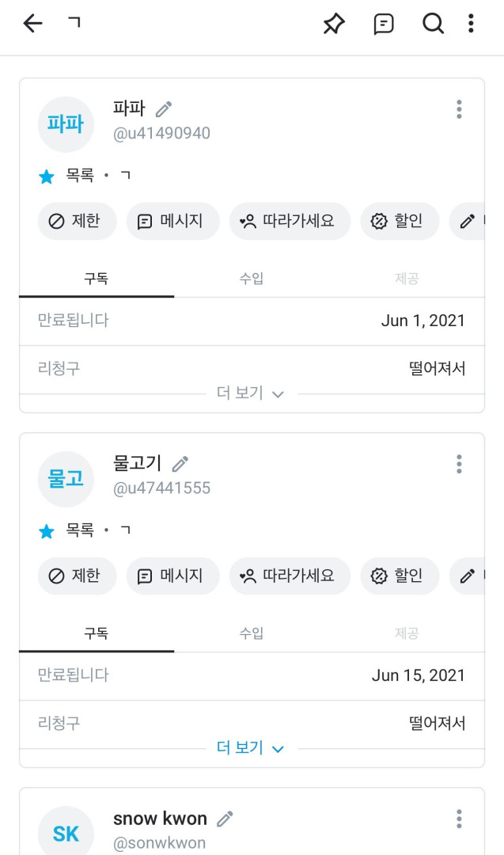Select the 수입 tab on 물고기's card
Image resolution: width=504 pixels, height=855 pixels.
(252, 633)
